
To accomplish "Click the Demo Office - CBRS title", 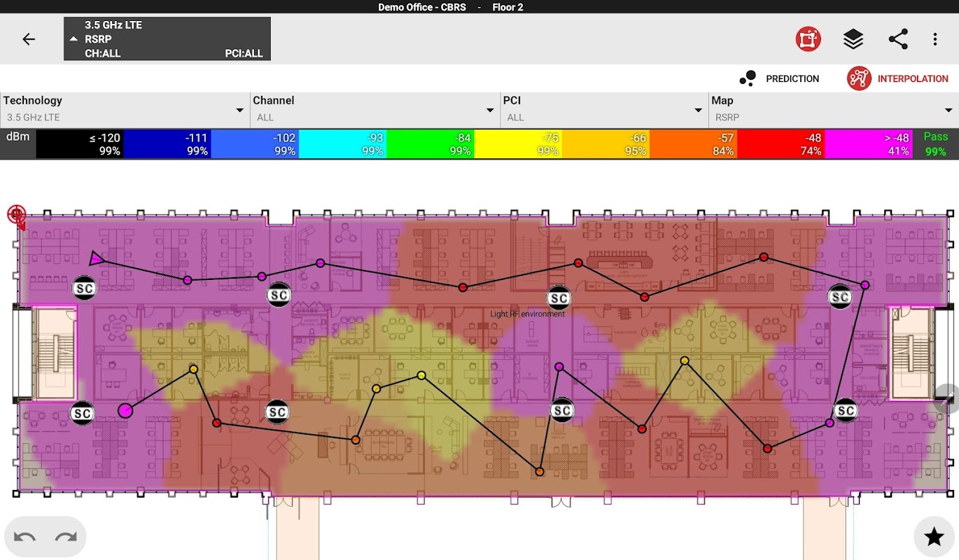I will (423, 7).
